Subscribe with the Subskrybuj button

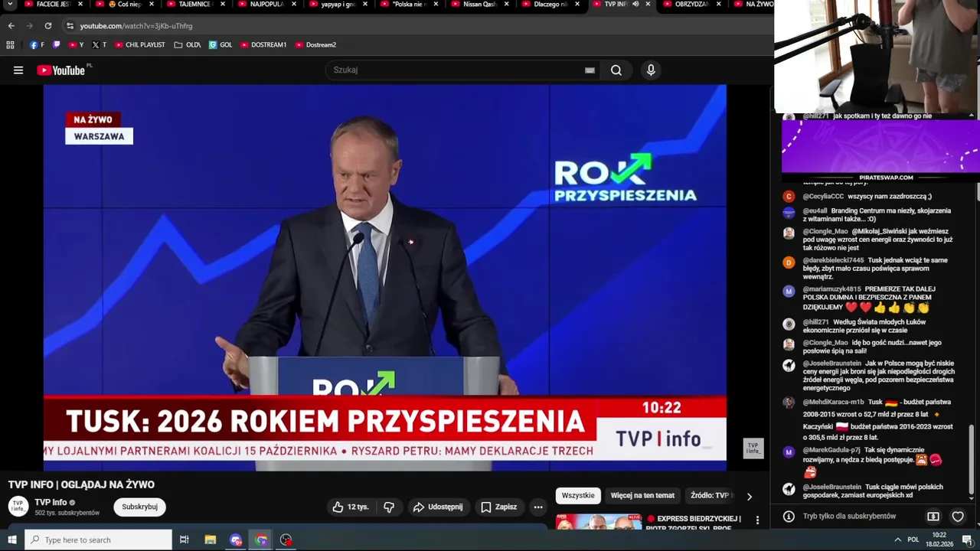click(140, 507)
